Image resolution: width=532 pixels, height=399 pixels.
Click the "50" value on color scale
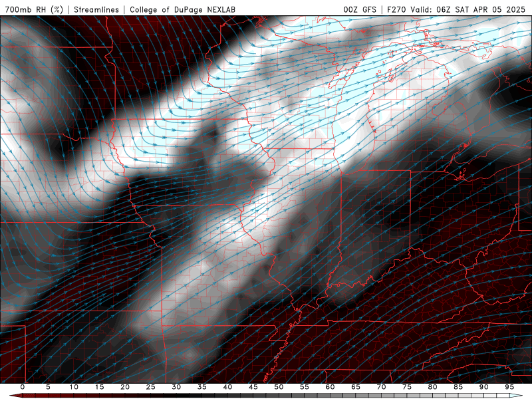279,387
